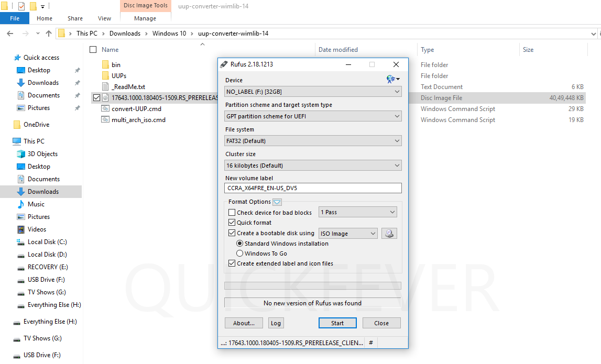Go up one folder level arrow
601x364 pixels.
click(49, 34)
